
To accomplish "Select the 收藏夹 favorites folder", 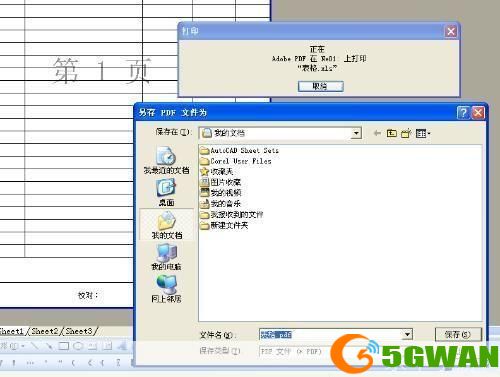I will 217,172.
